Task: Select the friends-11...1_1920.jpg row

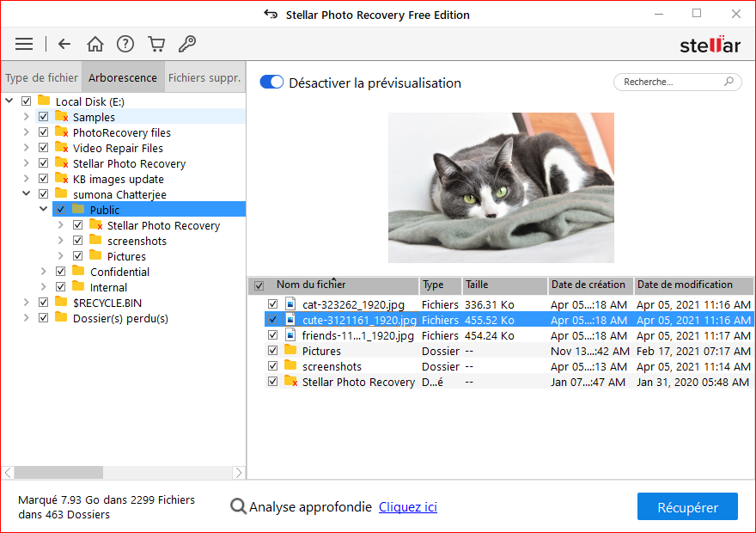Action: pos(509,335)
